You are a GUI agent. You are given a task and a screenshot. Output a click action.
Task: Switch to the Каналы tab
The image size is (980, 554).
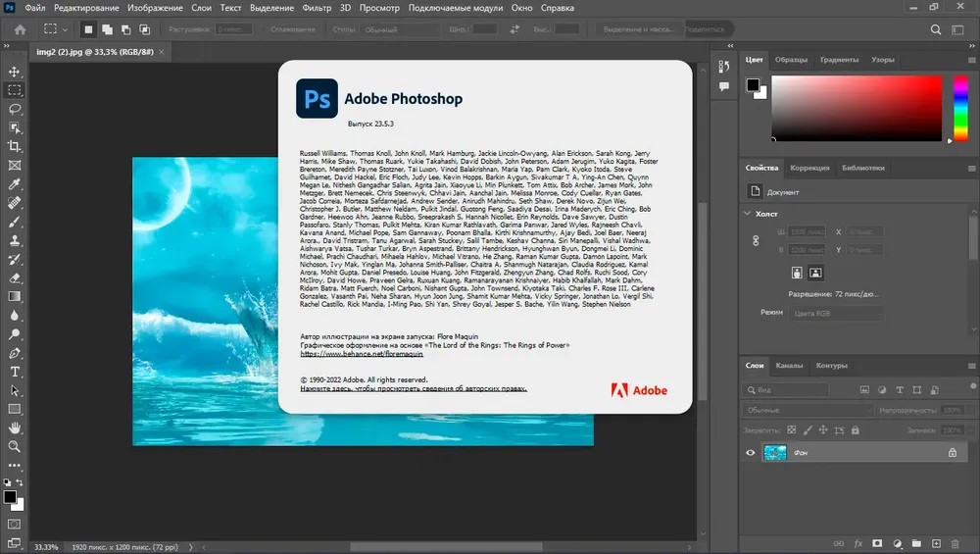[x=789, y=365]
